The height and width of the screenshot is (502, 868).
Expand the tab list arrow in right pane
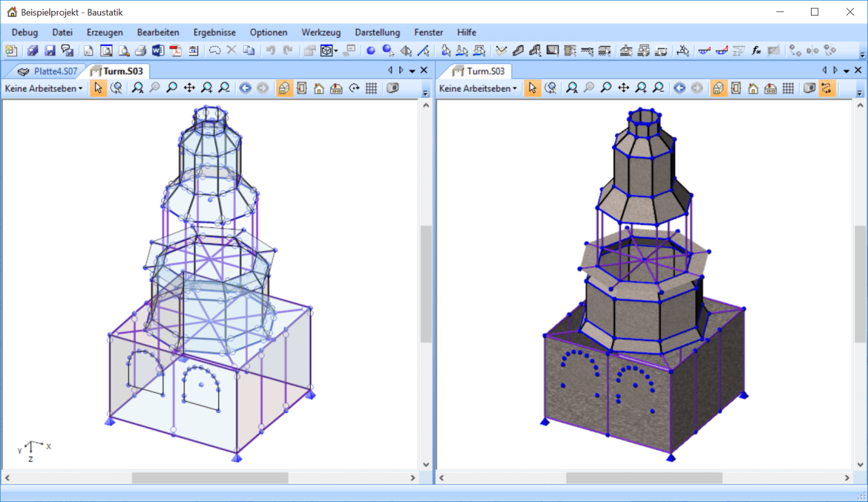[x=846, y=70]
